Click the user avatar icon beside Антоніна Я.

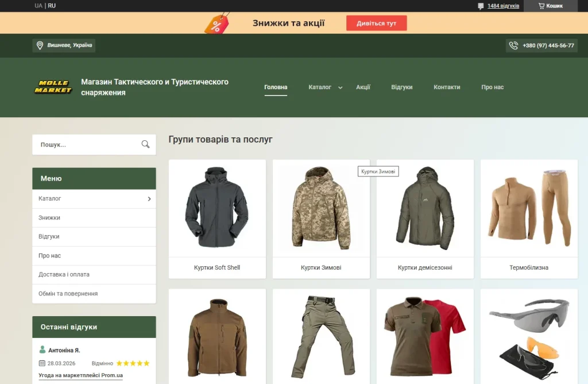42,350
